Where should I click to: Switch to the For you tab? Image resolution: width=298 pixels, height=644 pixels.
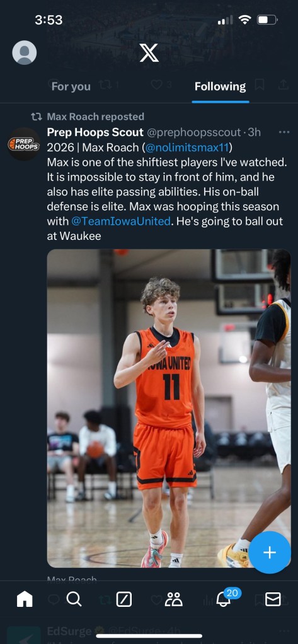coord(71,86)
